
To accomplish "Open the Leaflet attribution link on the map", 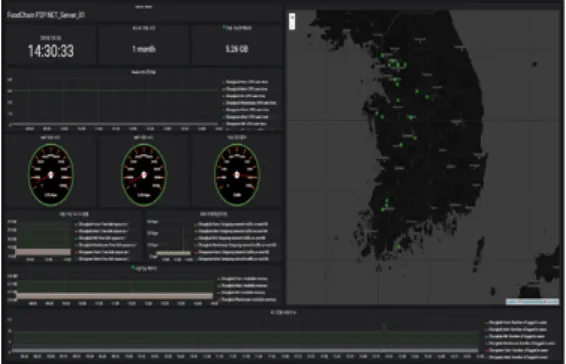I will tap(513, 302).
